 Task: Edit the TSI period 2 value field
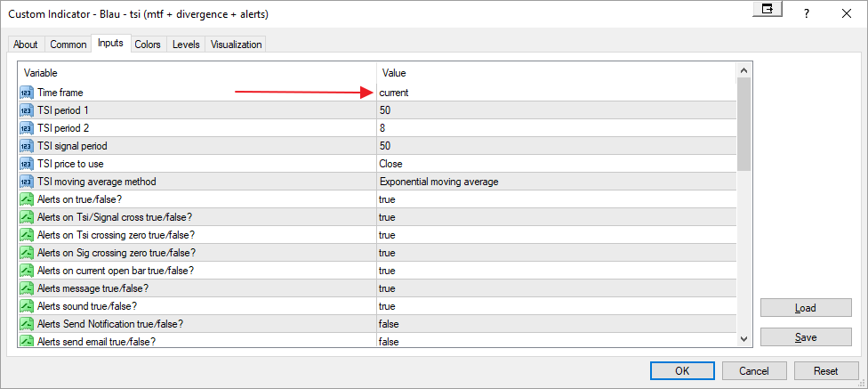click(x=556, y=128)
